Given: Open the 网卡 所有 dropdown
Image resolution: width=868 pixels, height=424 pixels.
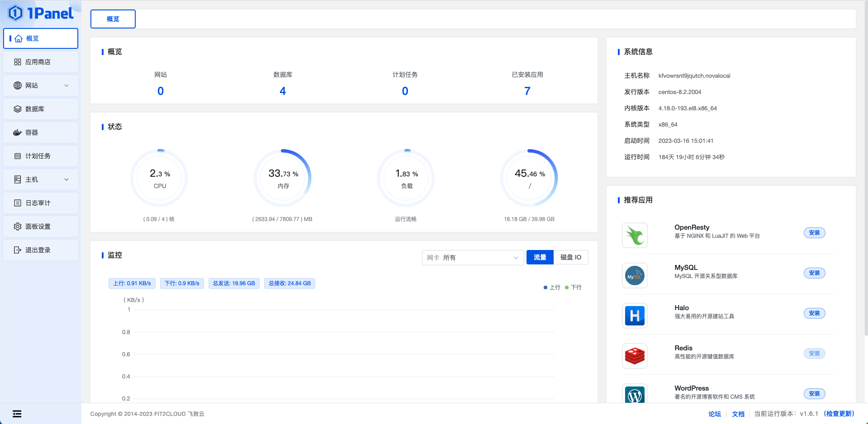Looking at the screenshot, I should [x=473, y=258].
